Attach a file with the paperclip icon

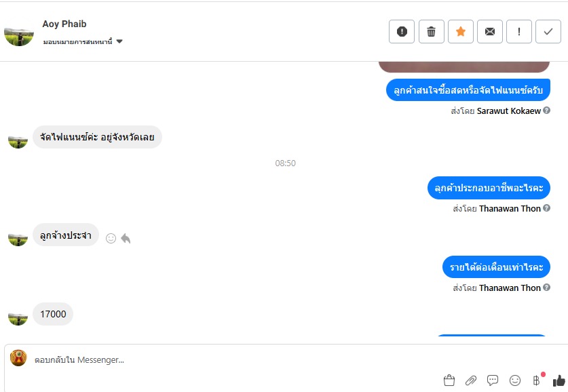[471, 380]
